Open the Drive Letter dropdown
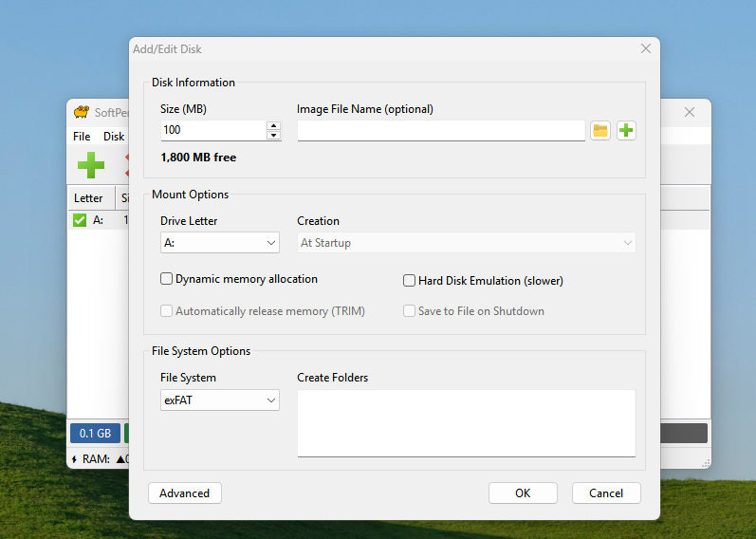 (220, 243)
